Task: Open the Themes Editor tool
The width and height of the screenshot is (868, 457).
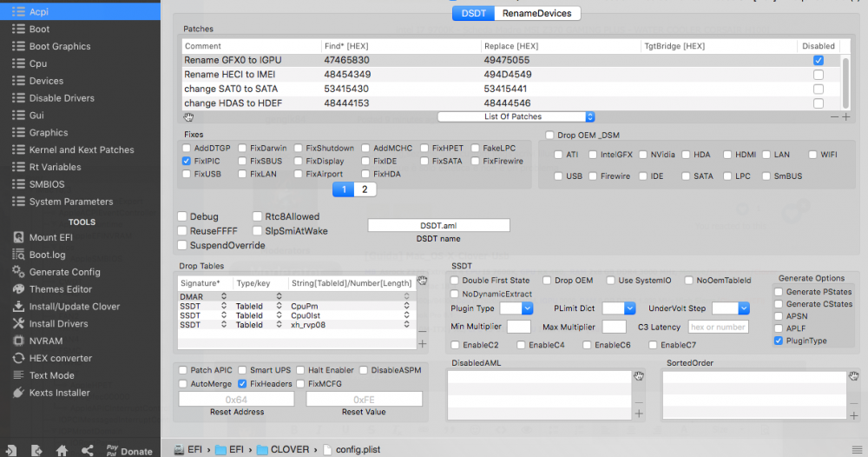Action: pyautogui.click(x=61, y=289)
